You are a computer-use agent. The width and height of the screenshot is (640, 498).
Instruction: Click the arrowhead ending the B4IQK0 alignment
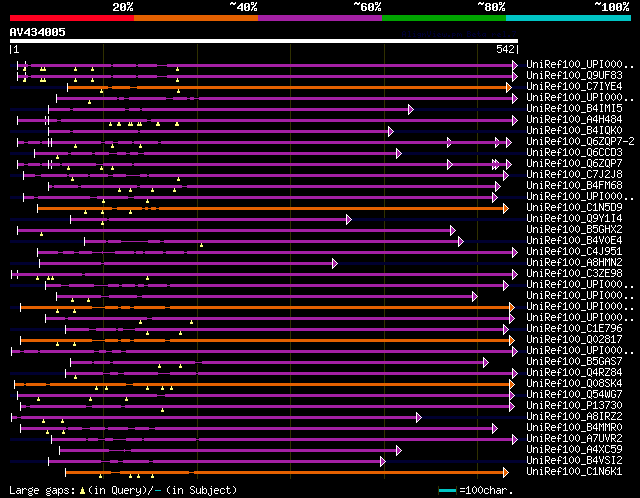pyautogui.click(x=391, y=131)
